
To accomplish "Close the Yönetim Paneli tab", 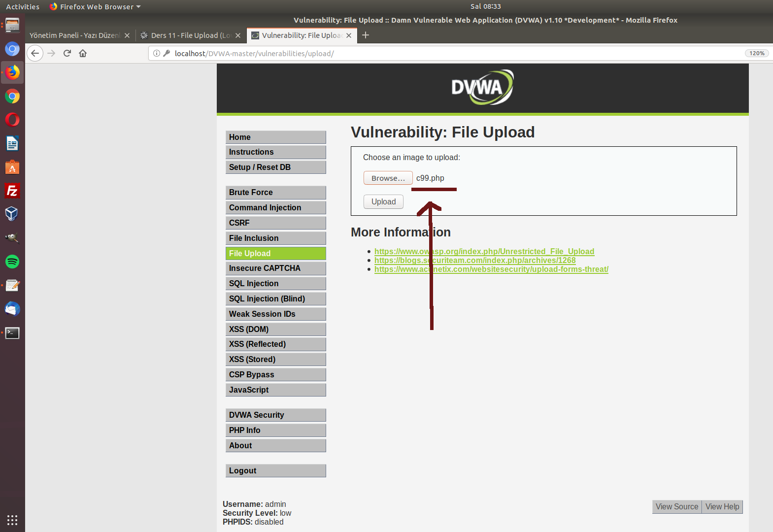I will (127, 35).
